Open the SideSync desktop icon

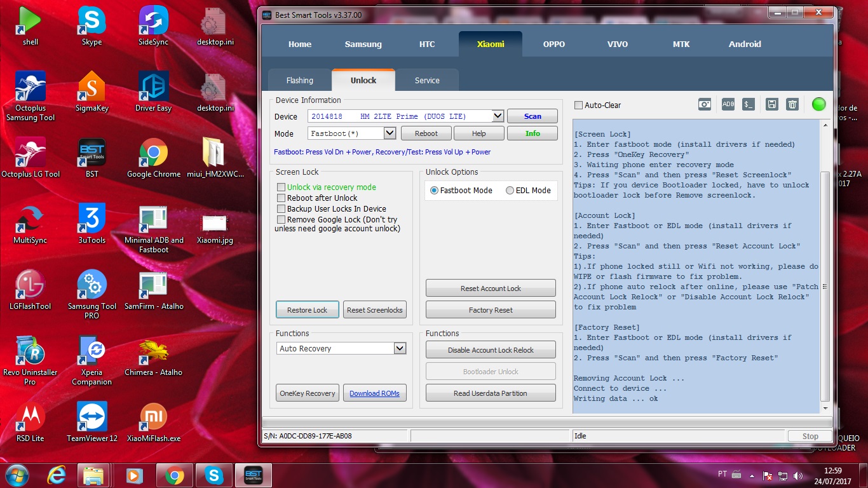pos(153,26)
